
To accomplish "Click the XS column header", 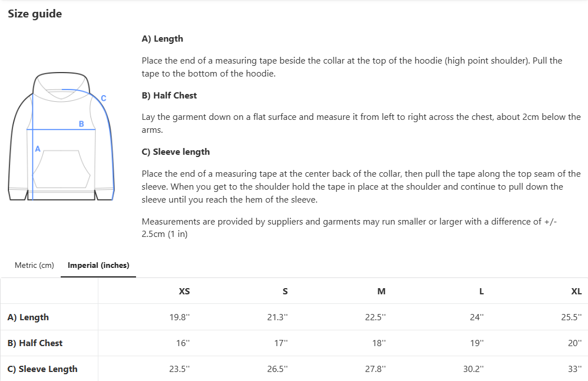I will [x=184, y=292].
